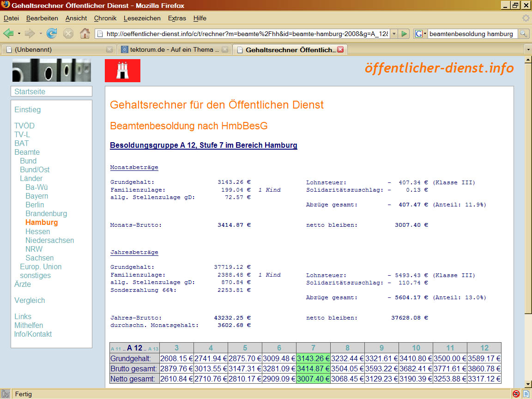Open the Lesezeichen menu
Screen dimensions: 532x399
click(x=142, y=18)
